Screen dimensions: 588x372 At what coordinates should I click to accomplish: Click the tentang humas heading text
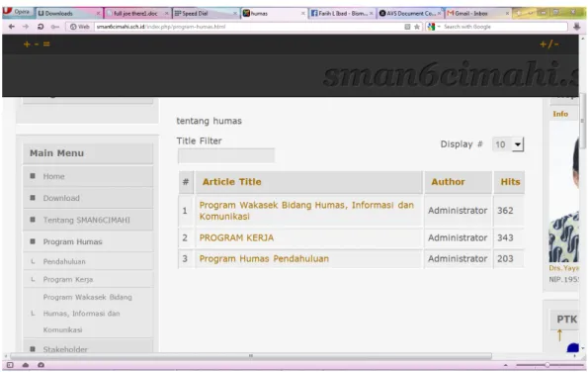pyautogui.click(x=209, y=121)
